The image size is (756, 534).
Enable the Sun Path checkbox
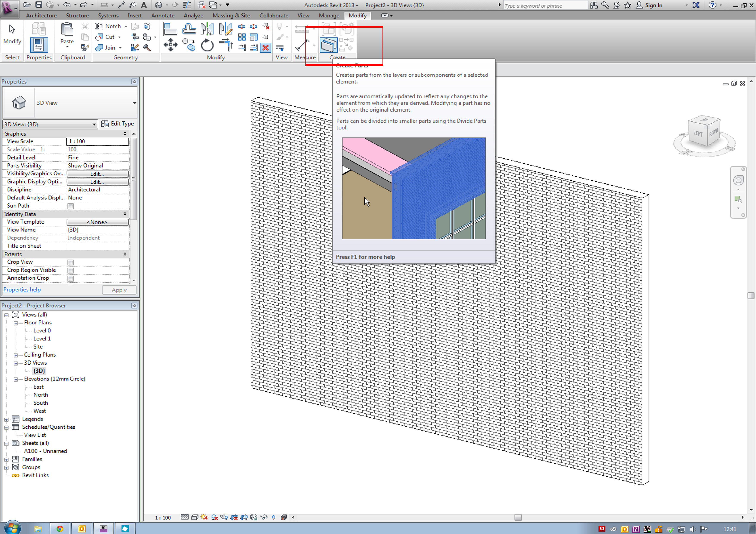(70, 206)
